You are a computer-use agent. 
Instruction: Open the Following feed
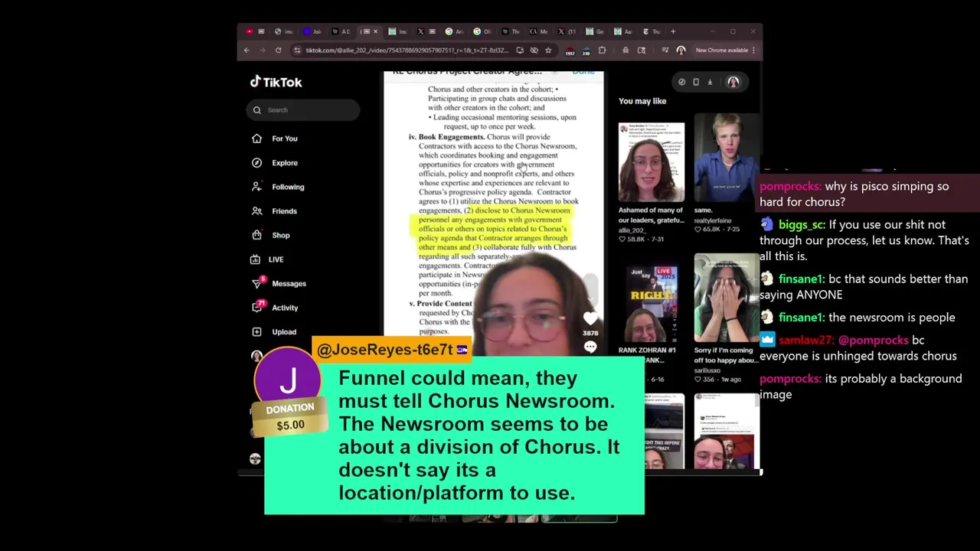(288, 187)
